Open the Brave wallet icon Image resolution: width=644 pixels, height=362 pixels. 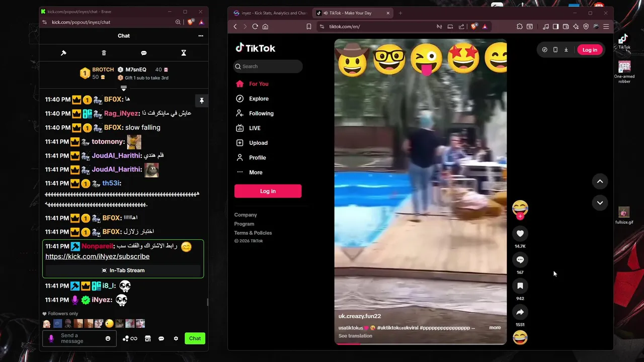[x=566, y=27]
